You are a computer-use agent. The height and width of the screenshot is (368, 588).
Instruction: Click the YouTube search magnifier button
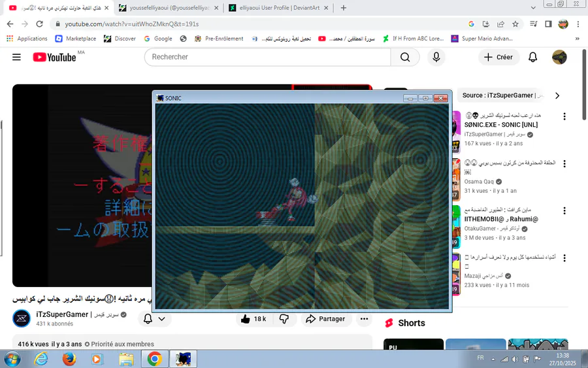(405, 57)
